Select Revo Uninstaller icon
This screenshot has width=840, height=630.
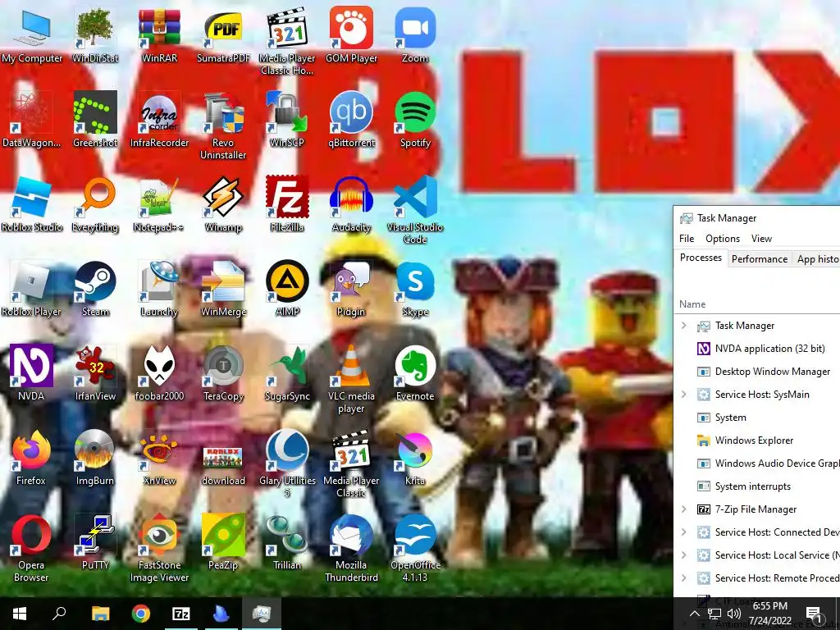pyautogui.click(x=223, y=126)
